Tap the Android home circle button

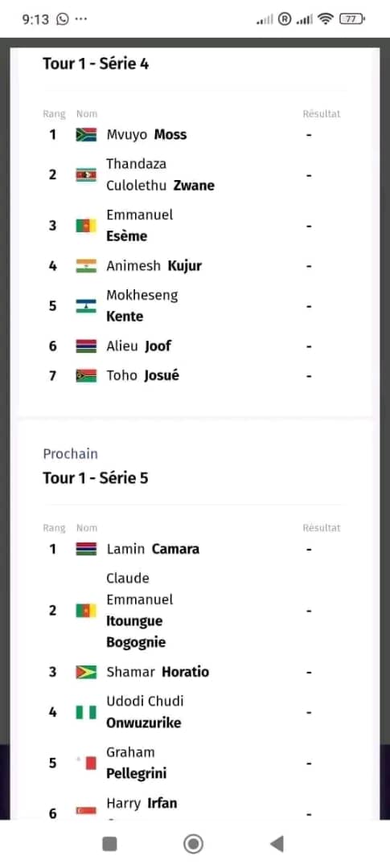tap(193, 844)
